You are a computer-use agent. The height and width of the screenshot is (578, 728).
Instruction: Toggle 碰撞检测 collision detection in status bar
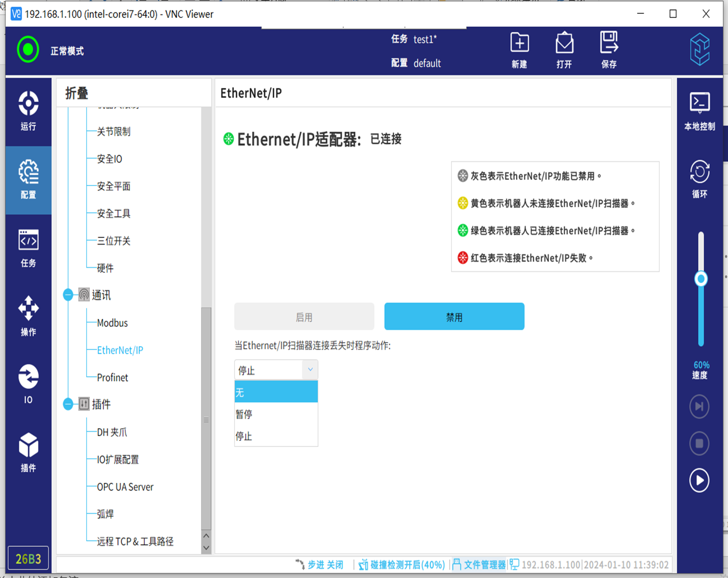[402, 565]
